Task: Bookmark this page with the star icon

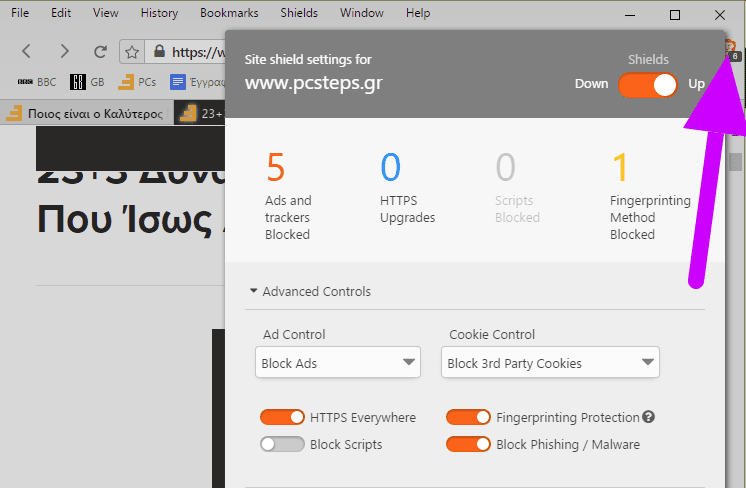Action: click(132, 52)
